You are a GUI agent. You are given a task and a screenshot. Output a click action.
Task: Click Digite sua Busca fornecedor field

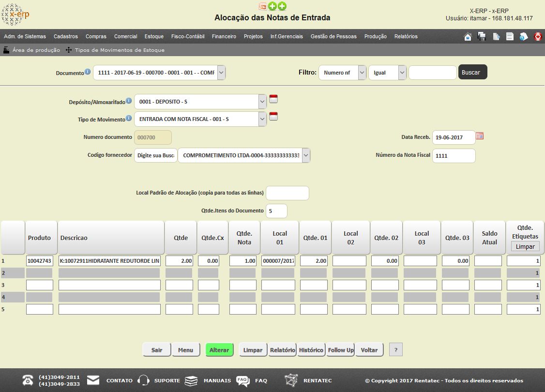click(156, 155)
